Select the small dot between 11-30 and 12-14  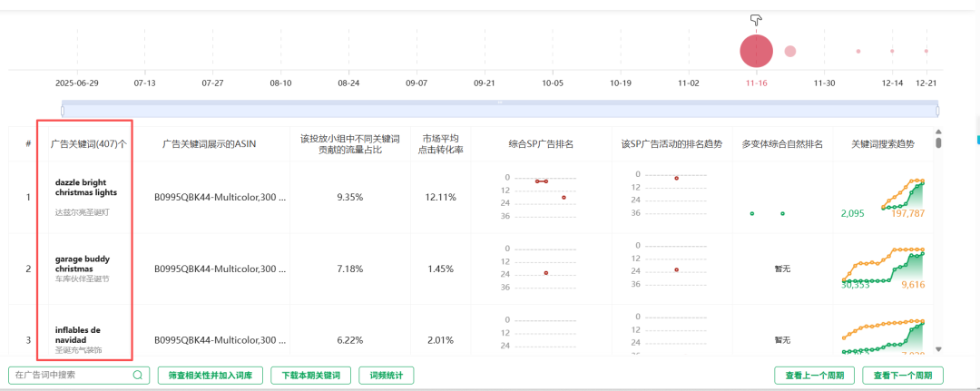(x=858, y=51)
